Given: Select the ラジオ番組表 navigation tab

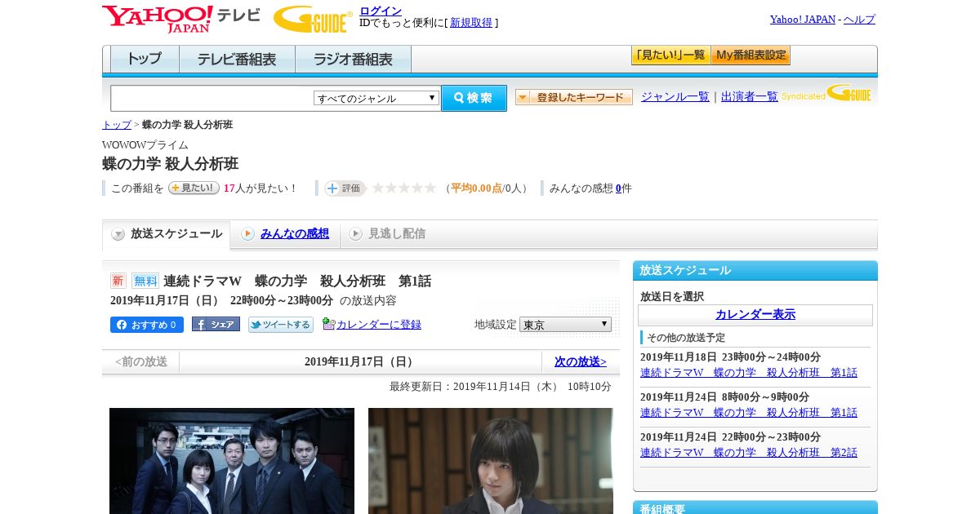Looking at the screenshot, I should (353, 60).
